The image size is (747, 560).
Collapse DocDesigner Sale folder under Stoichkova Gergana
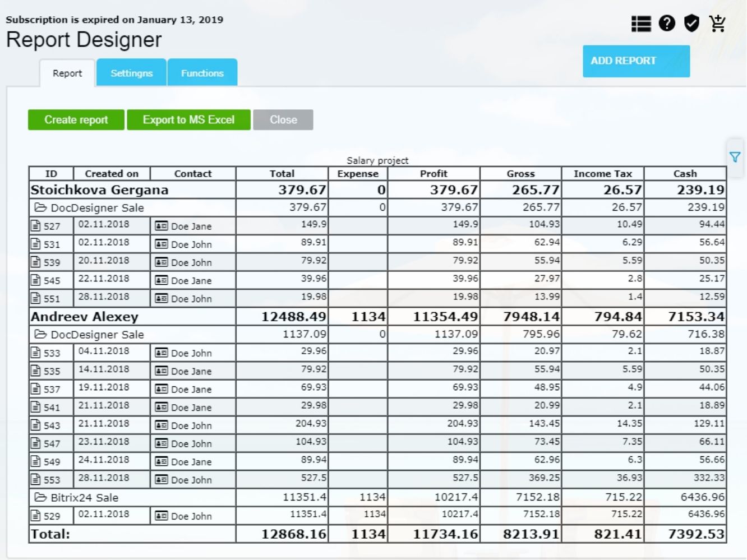coord(40,208)
